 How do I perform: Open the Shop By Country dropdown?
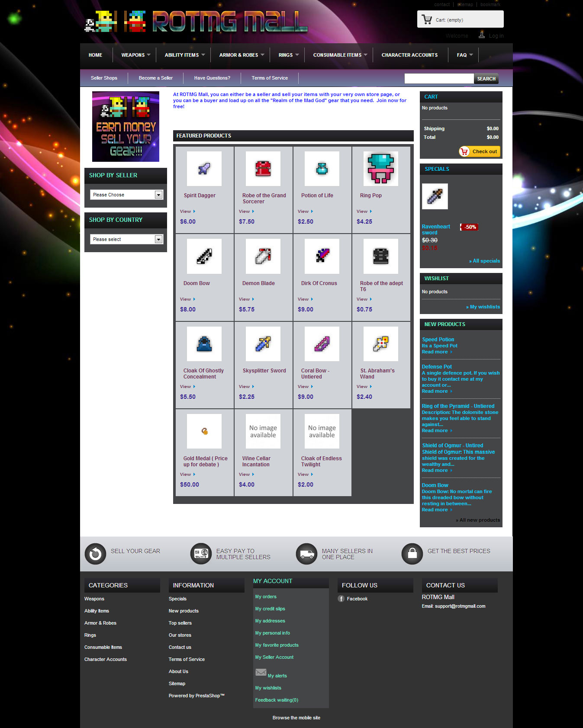126,239
